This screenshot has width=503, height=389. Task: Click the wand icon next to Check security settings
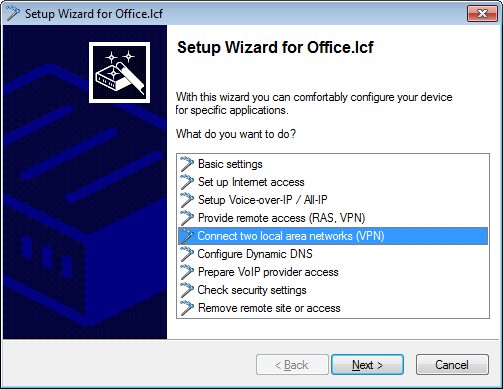[187, 290]
